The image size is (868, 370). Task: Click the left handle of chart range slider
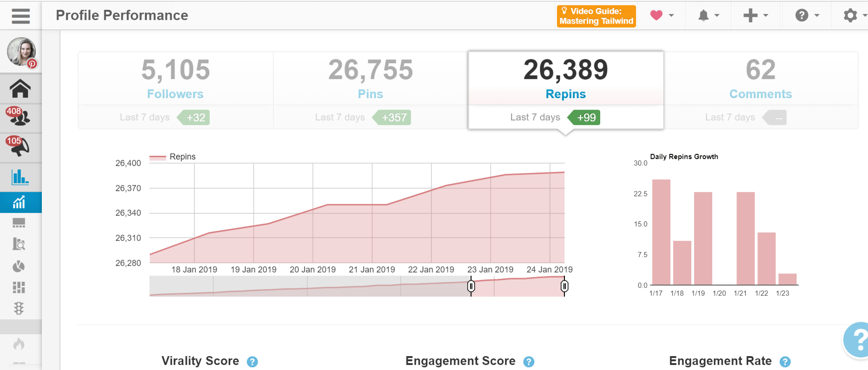pyautogui.click(x=471, y=286)
